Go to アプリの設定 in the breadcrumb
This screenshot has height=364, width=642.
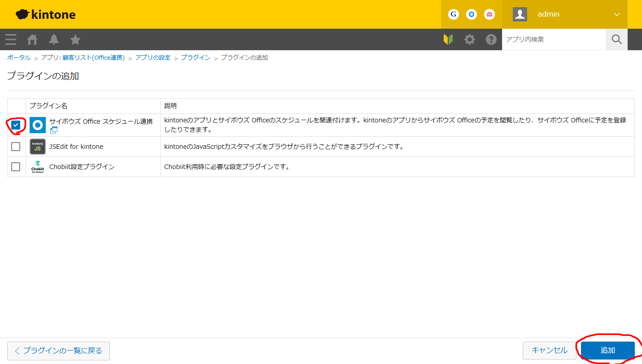pyautogui.click(x=153, y=57)
